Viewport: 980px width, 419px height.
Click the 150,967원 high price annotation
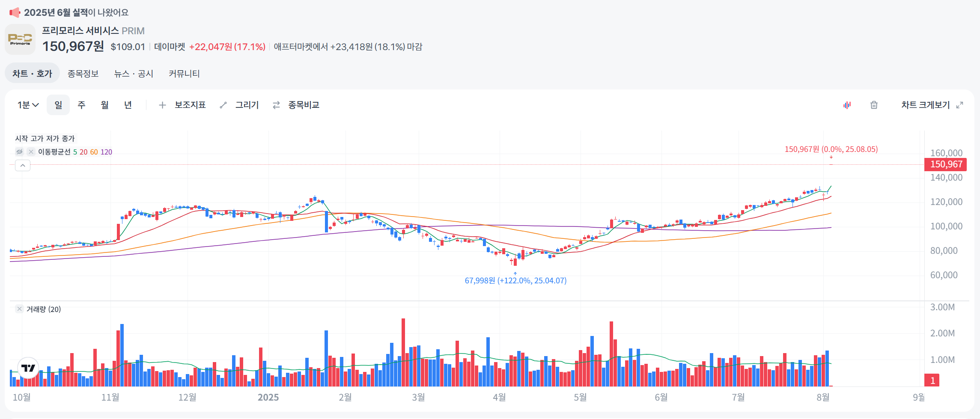click(x=831, y=149)
